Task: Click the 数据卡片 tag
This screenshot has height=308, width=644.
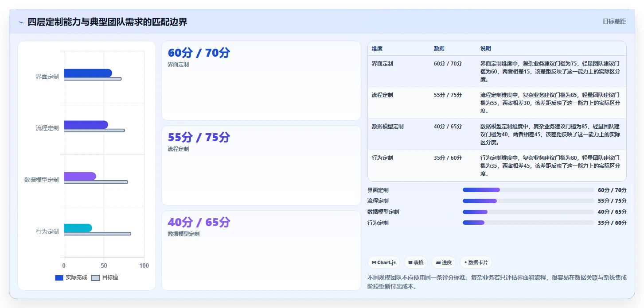Action: point(476,262)
